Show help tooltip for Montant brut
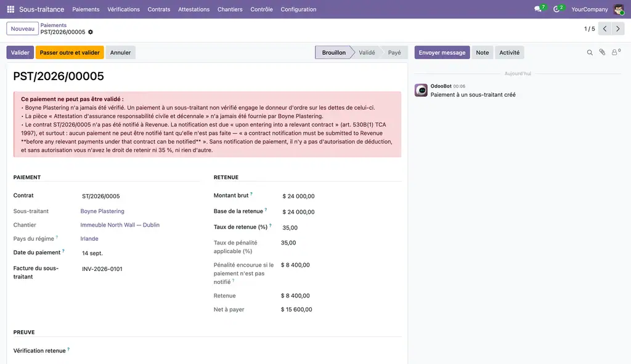This screenshot has width=631, height=364. (251, 194)
